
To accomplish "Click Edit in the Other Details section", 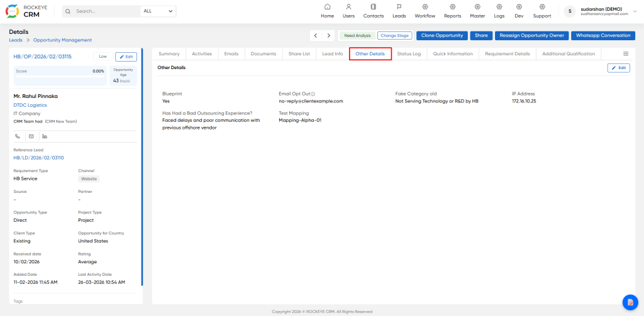I will (x=619, y=68).
